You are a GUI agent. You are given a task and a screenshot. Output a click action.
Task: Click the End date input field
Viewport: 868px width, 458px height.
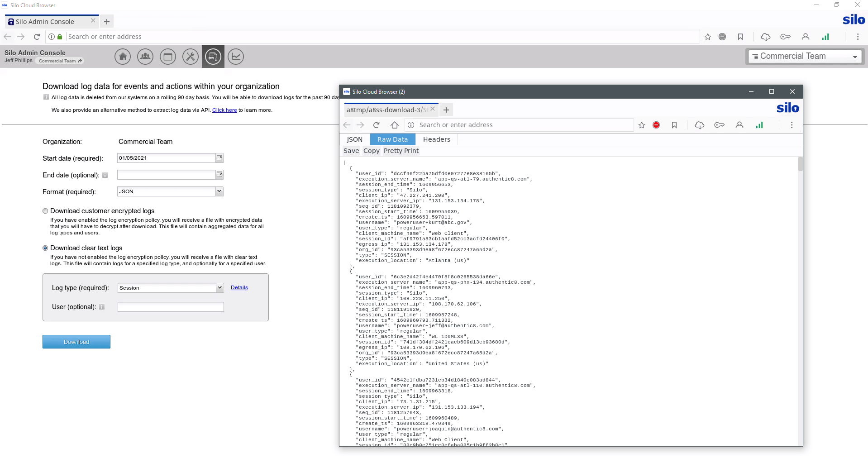(x=166, y=175)
